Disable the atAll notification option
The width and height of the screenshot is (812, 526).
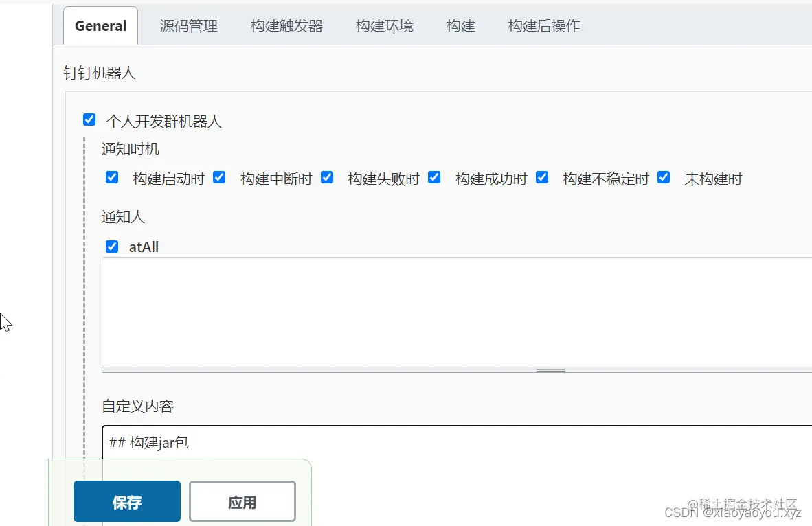point(111,246)
